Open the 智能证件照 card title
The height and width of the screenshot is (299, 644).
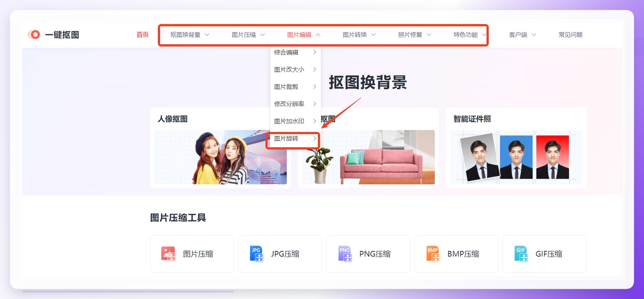tap(472, 119)
